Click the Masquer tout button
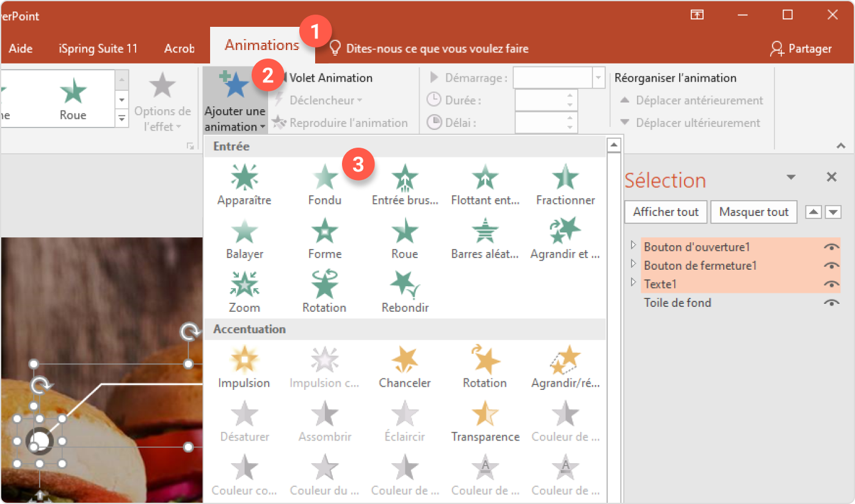This screenshot has width=855, height=504. (x=754, y=212)
